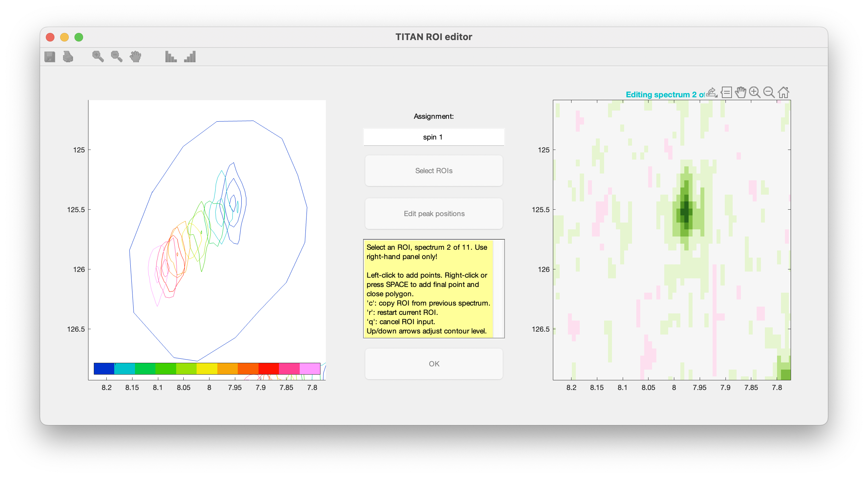Click axes zoom in icon above right plot
868x478 pixels.
click(755, 92)
